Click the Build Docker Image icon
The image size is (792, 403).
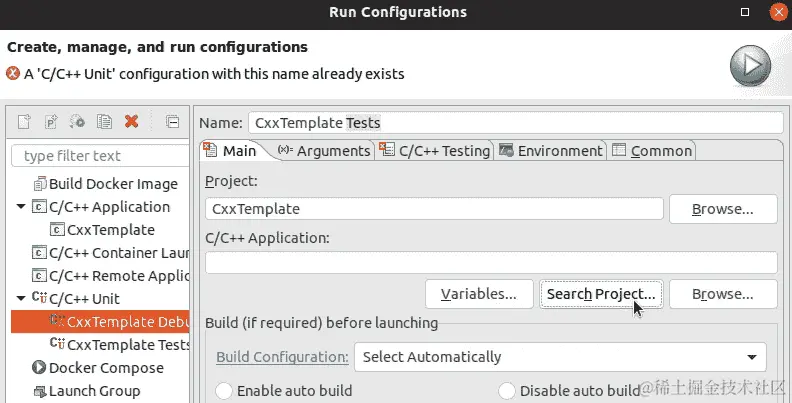40,184
